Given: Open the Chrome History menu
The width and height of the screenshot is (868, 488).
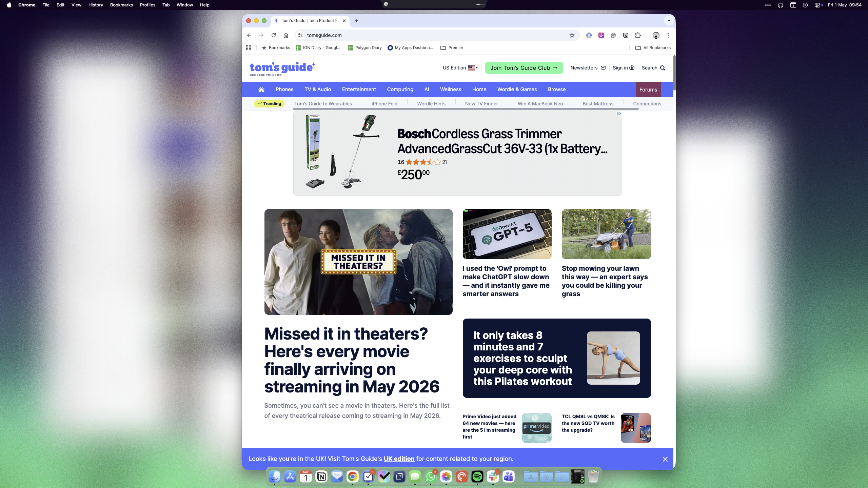Looking at the screenshot, I should click(96, 5).
